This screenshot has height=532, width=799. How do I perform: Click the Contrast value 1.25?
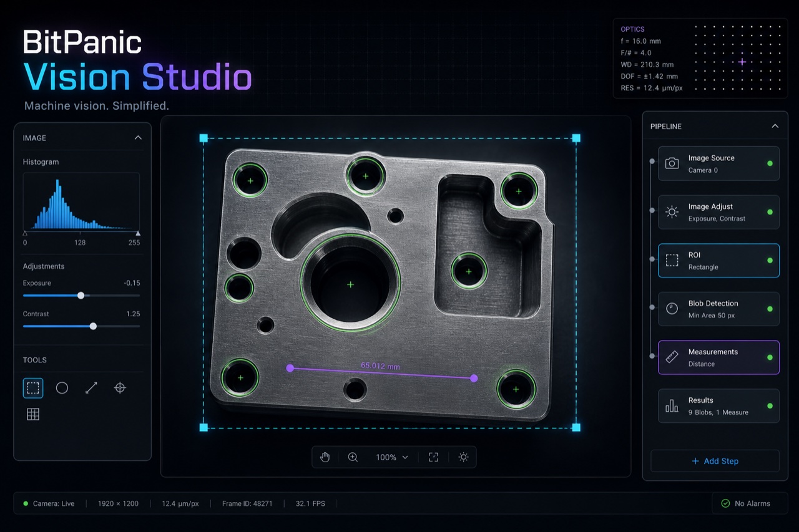[133, 314]
